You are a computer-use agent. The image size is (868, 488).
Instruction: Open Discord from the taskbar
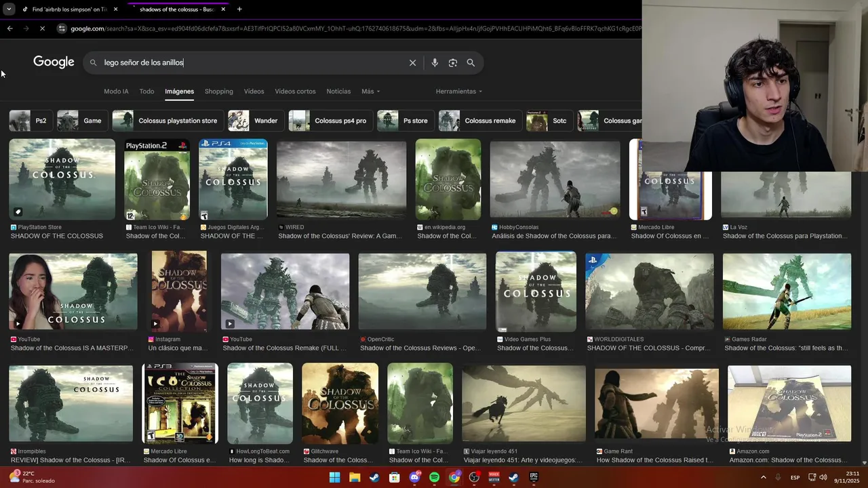coord(414,477)
